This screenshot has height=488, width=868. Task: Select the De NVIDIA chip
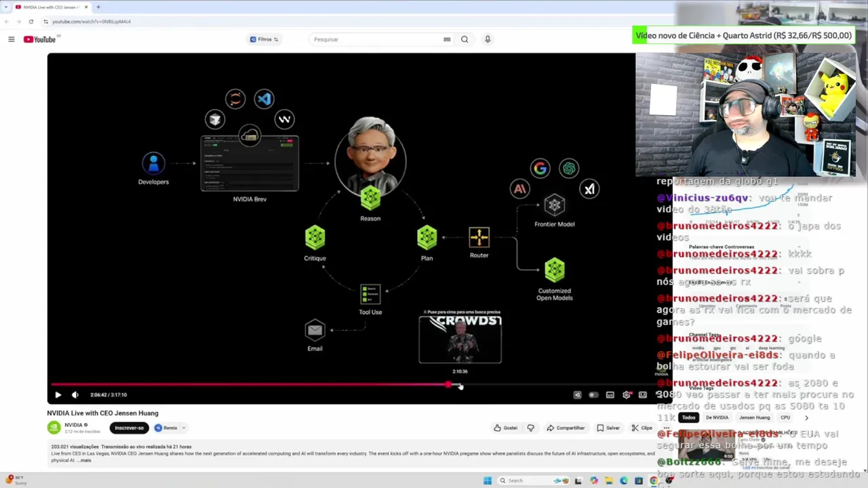click(717, 418)
